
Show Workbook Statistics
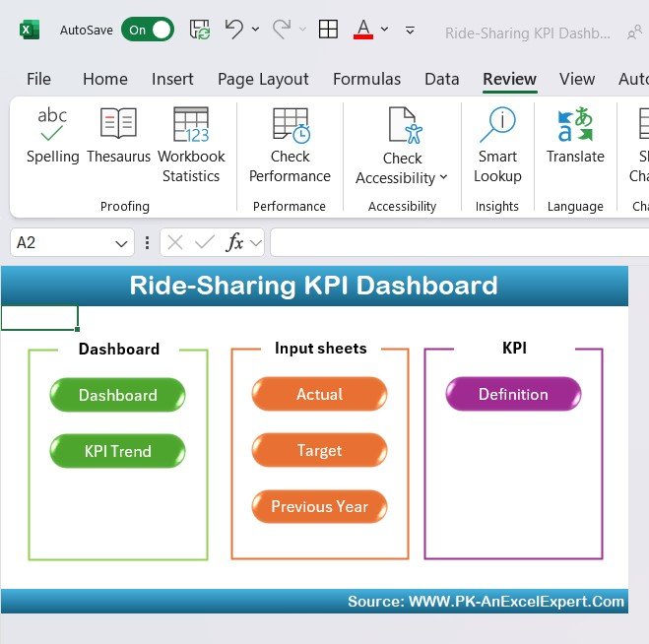point(191,145)
